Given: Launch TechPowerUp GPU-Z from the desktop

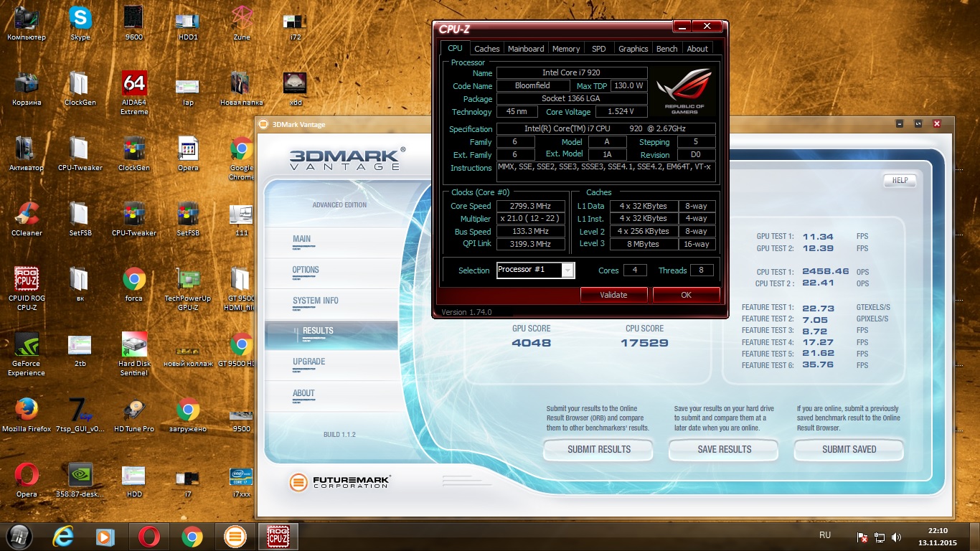Looking at the screenshot, I should pos(187,279).
